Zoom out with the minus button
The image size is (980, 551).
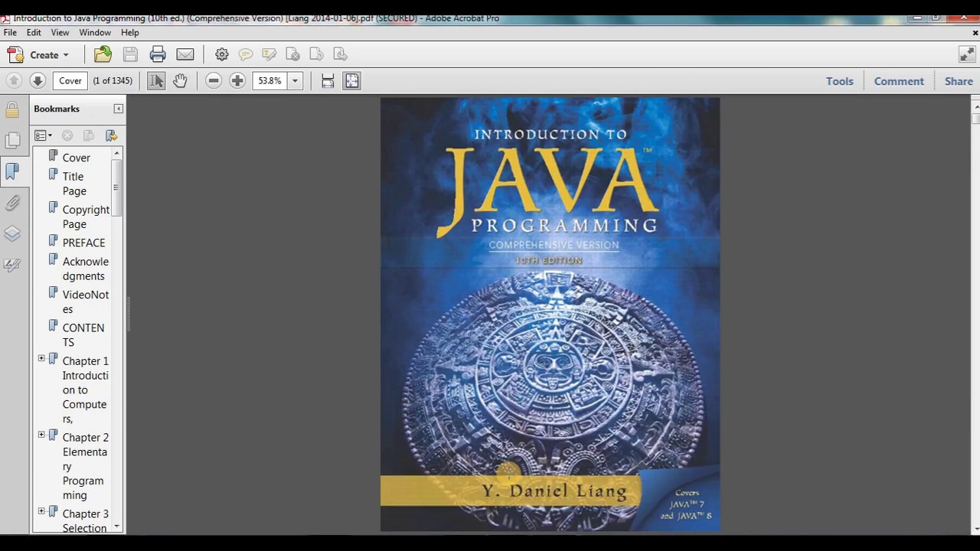click(214, 80)
